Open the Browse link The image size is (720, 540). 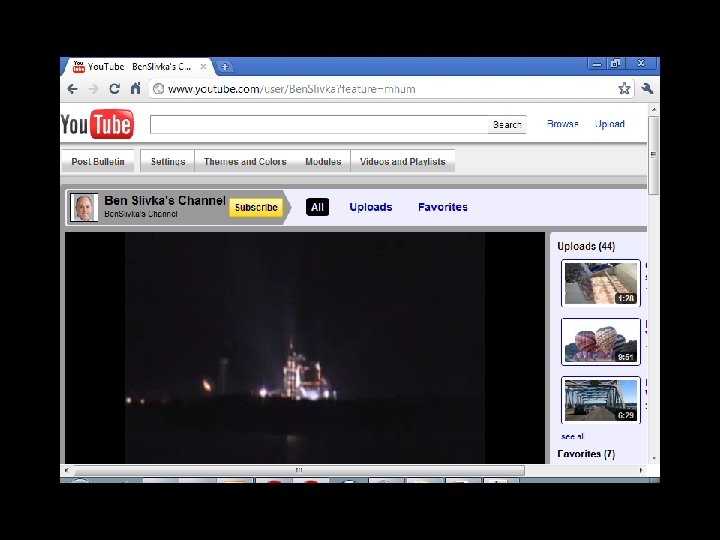[562, 124]
